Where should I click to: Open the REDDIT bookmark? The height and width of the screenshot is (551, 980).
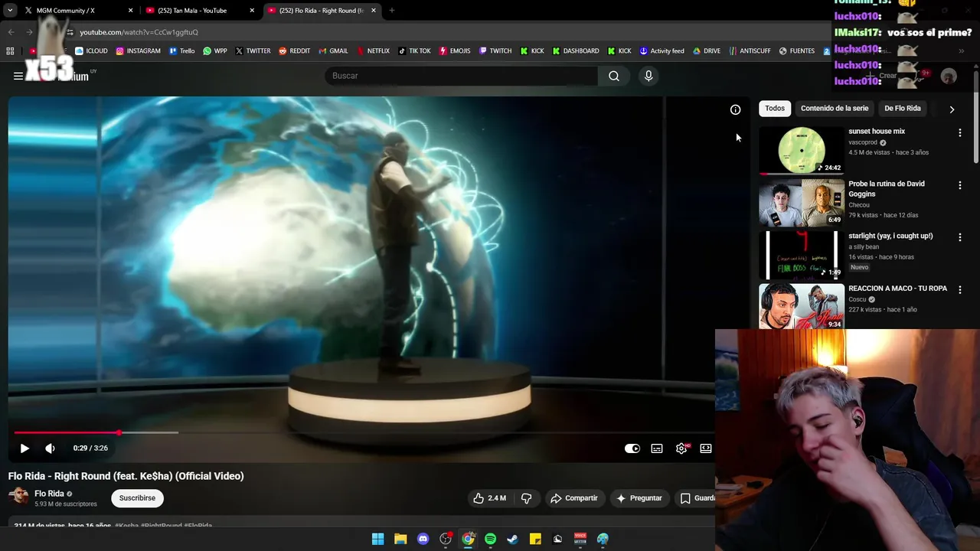click(294, 51)
